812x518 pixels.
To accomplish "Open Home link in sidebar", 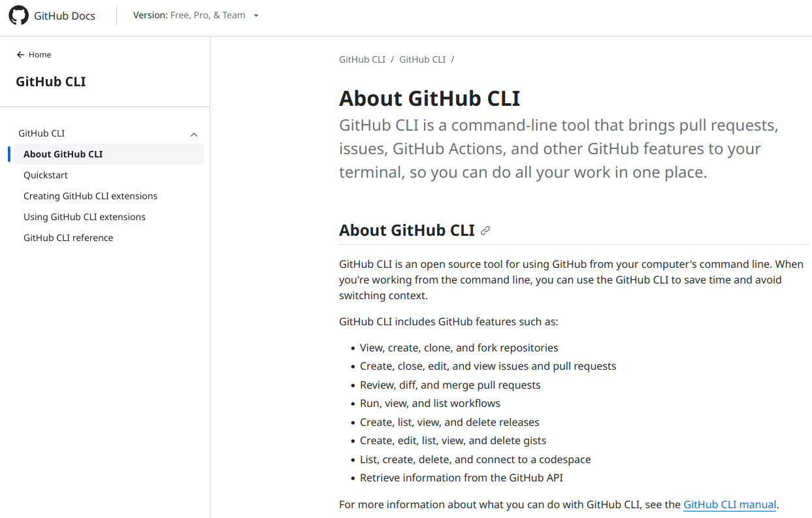I will (40, 55).
